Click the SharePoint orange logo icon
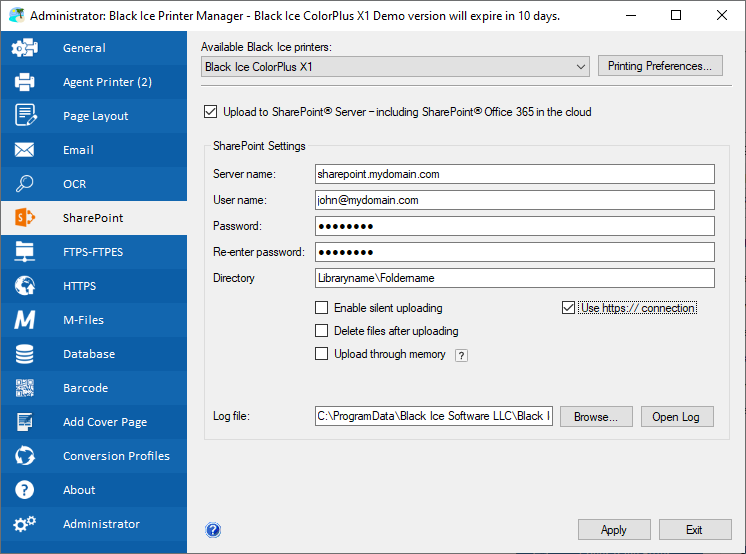The height and width of the screenshot is (554, 746). click(x=25, y=218)
